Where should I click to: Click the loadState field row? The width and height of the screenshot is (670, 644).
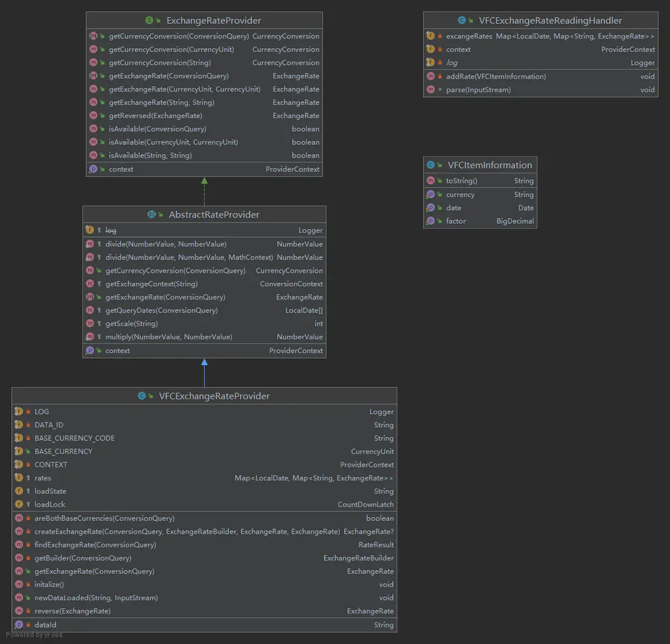coord(204,491)
